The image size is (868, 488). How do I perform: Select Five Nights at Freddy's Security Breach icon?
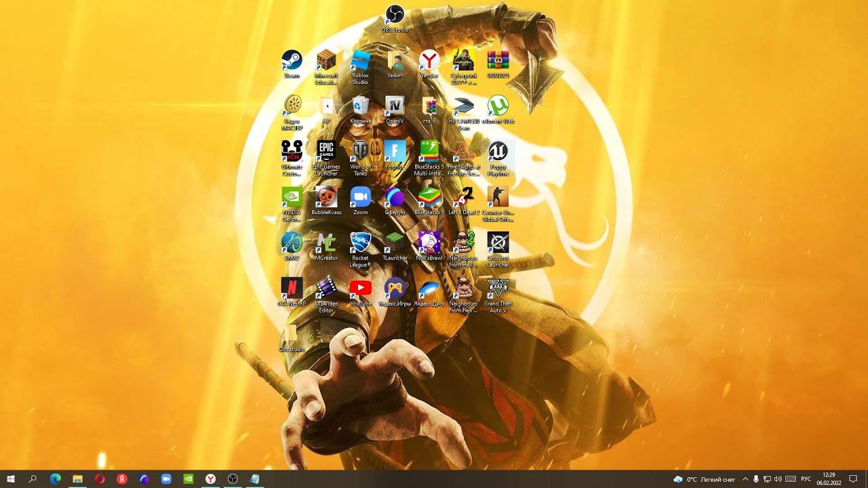[464, 158]
